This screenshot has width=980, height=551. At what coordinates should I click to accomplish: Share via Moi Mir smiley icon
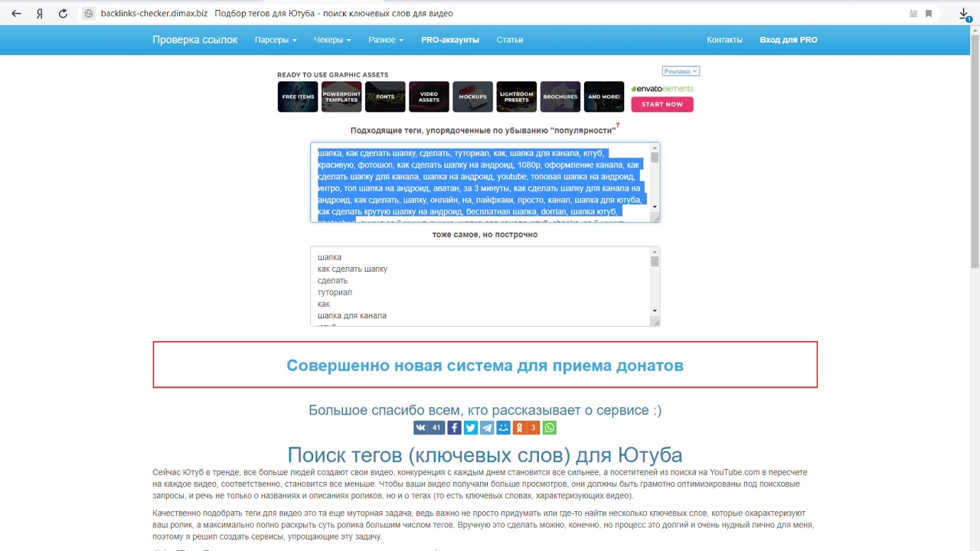pyautogui.click(x=503, y=428)
